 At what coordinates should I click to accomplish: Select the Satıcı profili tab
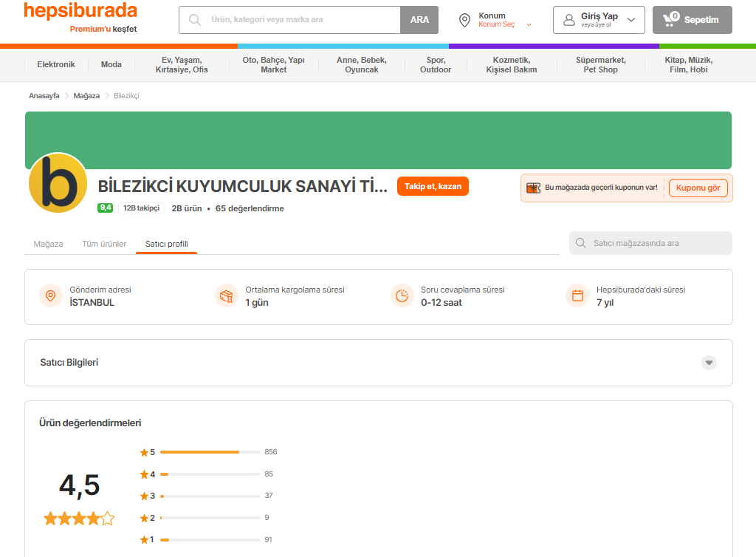click(167, 244)
